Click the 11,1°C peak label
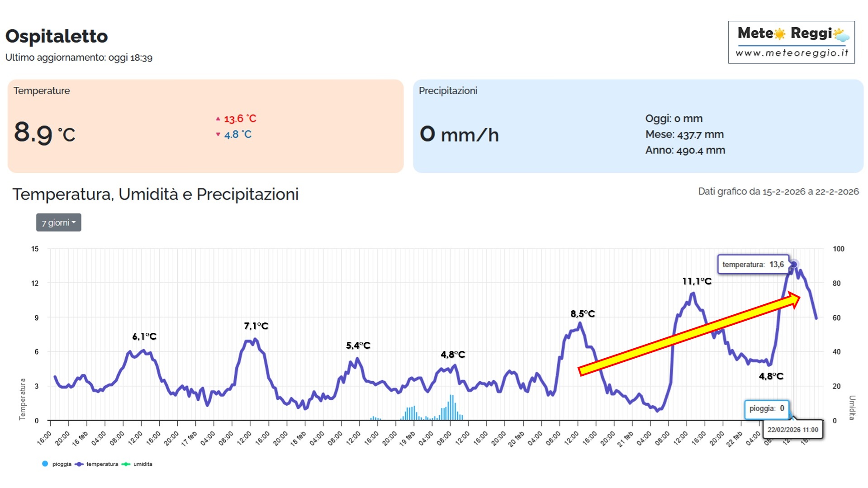The image size is (868, 488). (x=697, y=281)
